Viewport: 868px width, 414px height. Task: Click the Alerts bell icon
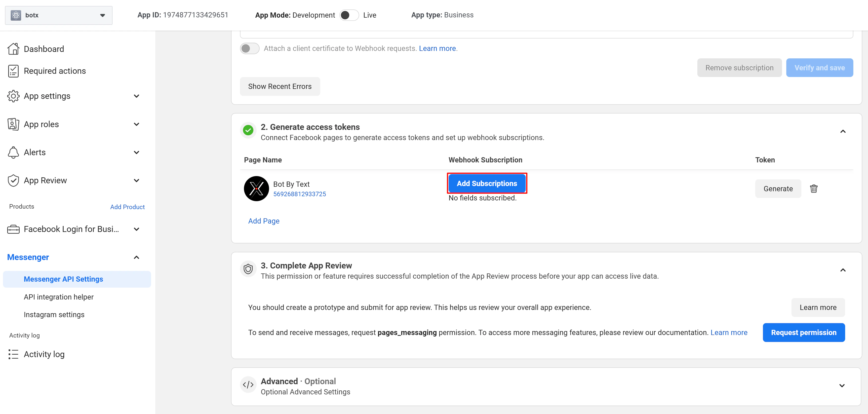tap(13, 152)
